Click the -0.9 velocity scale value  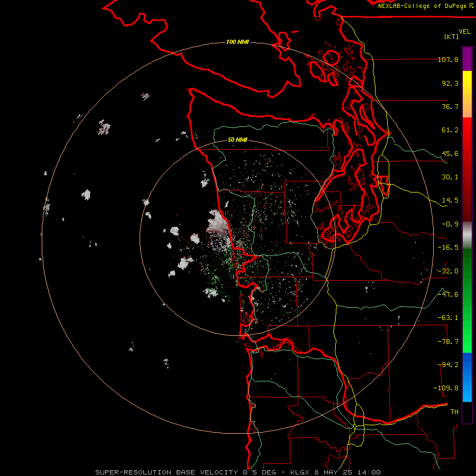(450, 224)
